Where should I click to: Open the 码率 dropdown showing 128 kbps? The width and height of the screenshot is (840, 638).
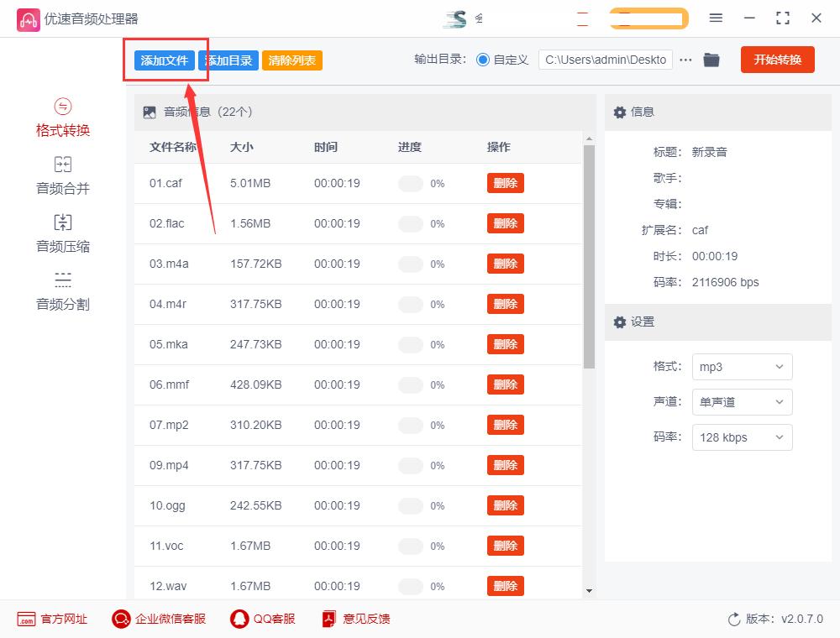point(742,437)
